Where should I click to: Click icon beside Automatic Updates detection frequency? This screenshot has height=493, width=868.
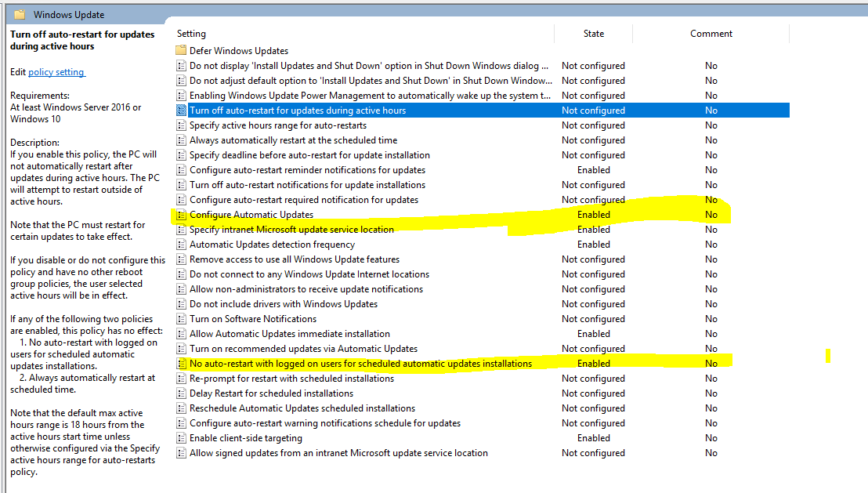coord(182,245)
